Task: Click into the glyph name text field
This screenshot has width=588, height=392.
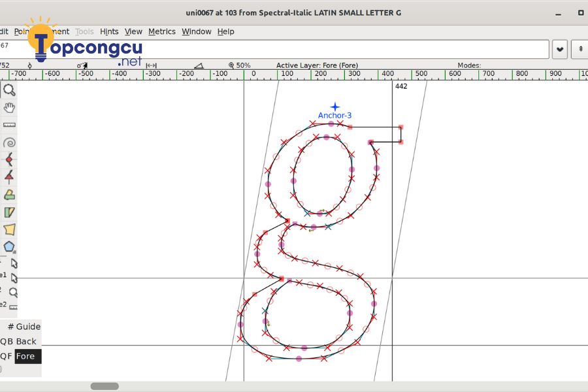Action: (274, 49)
